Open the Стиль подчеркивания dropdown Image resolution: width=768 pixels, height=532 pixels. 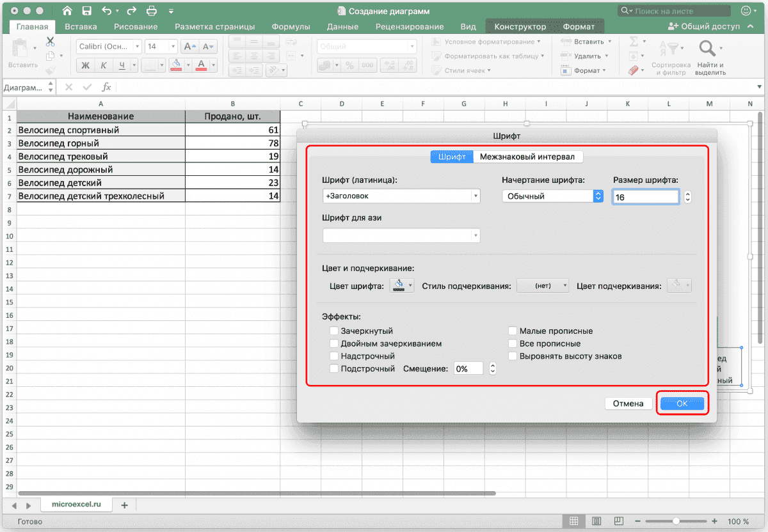point(543,286)
